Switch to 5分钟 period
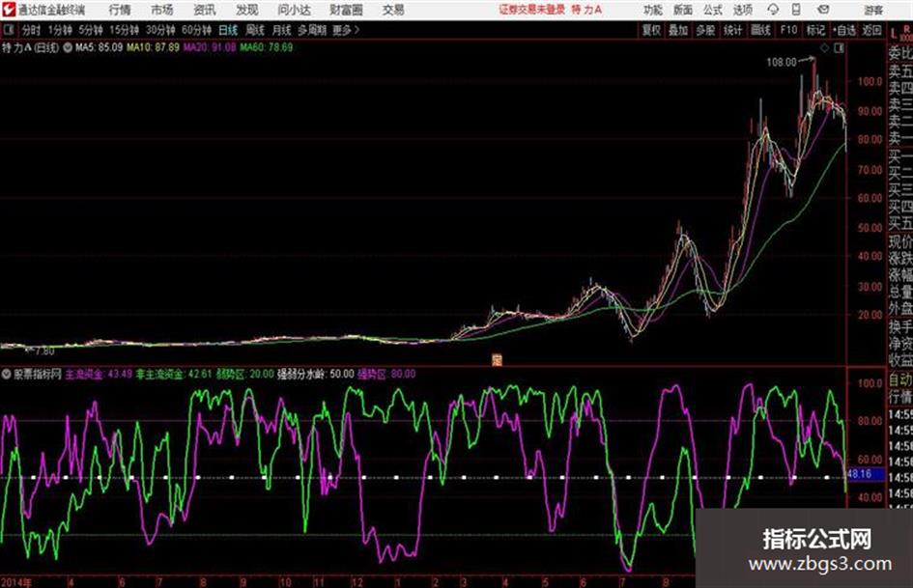 coord(90,30)
